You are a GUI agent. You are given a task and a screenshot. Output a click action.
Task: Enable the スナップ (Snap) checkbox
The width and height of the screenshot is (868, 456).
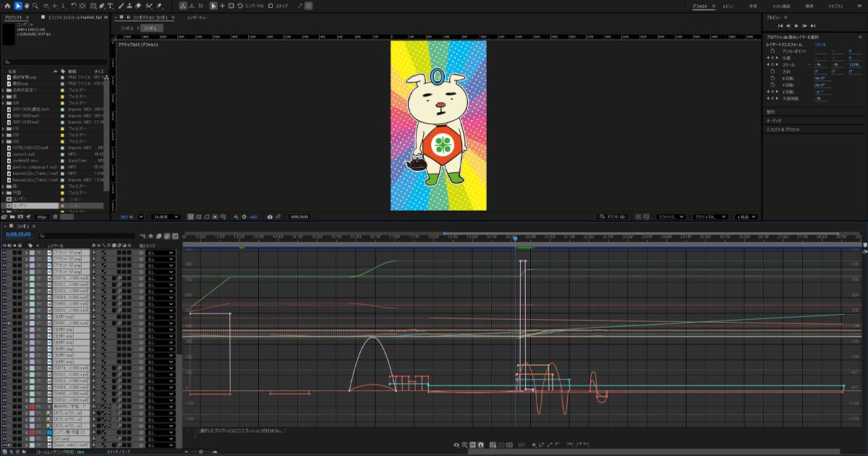(271, 6)
